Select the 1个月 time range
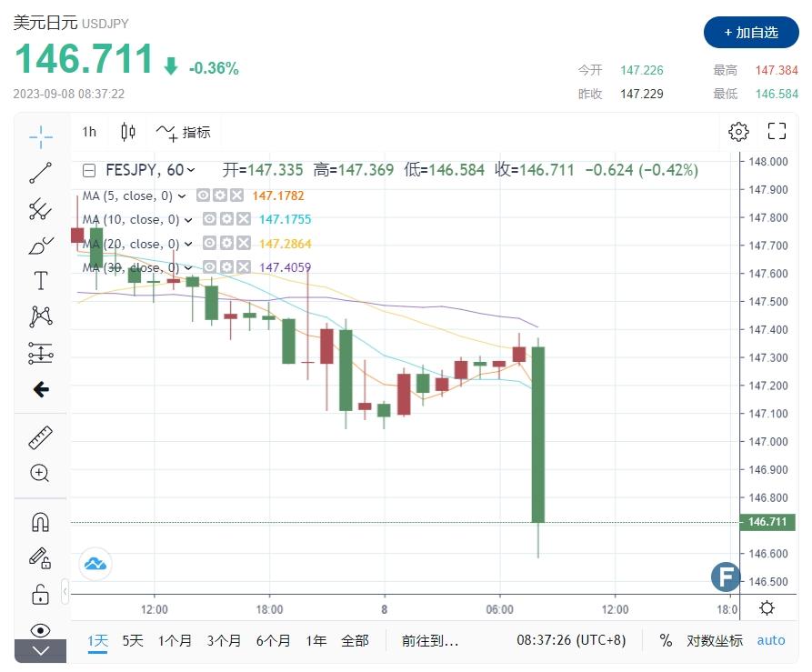 tap(175, 640)
